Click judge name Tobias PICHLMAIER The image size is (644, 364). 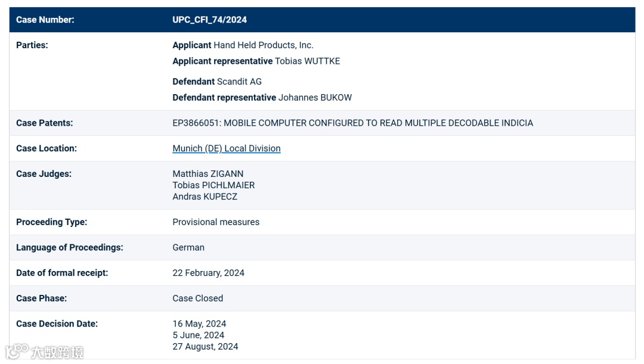tap(213, 185)
